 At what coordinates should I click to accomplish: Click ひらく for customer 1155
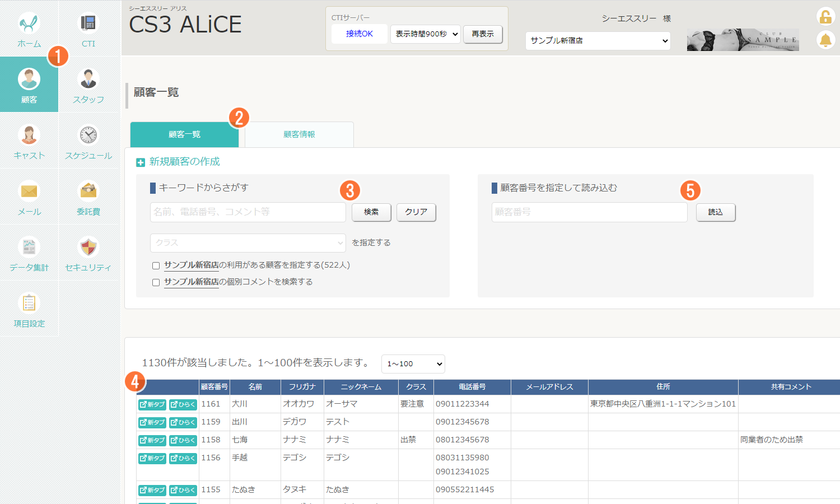coord(183,490)
